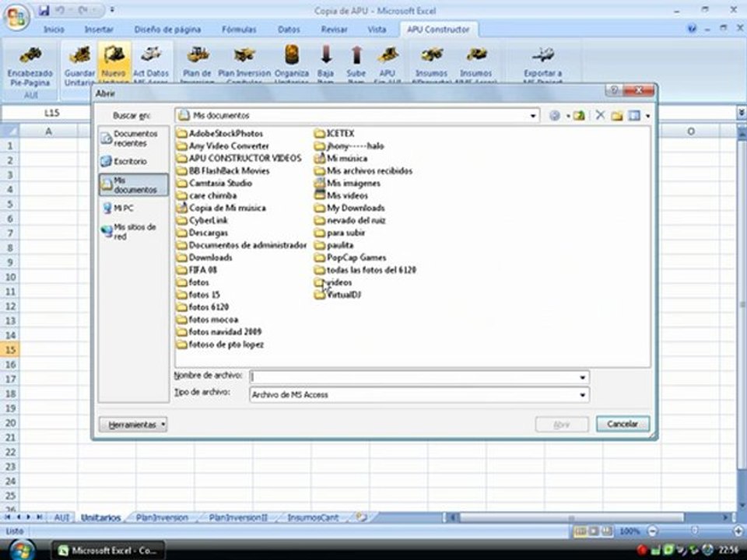Click the Name Box showing L15

(x=51, y=113)
